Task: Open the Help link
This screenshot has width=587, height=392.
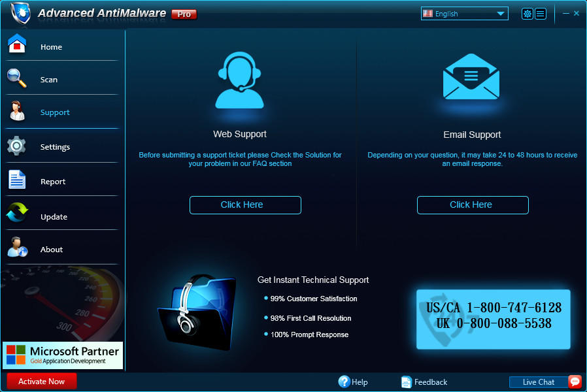Action: tap(360, 382)
